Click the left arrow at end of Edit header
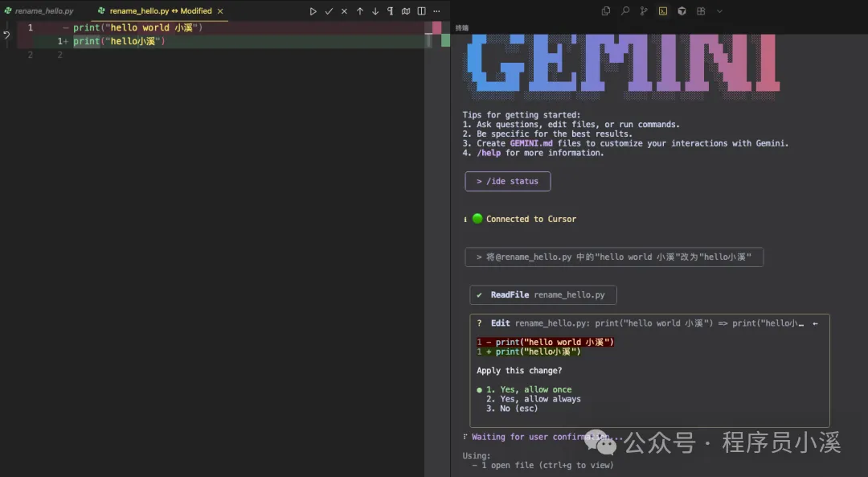Image resolution: width=868 pixels, height=477 pixels. tap(815, 323)
